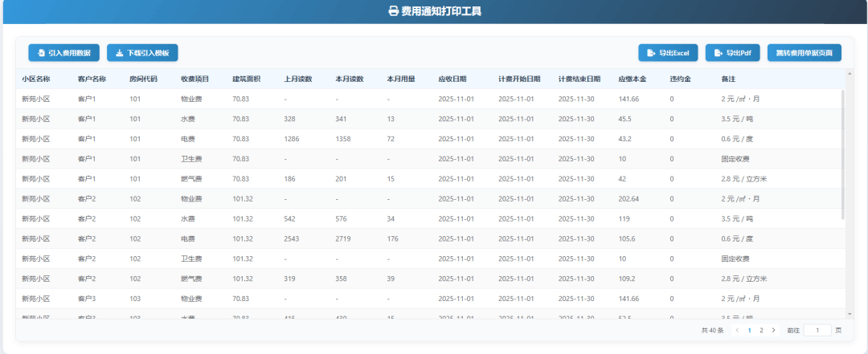
Task: Click the 客户名称 column header
Action: tap(92, 79)
